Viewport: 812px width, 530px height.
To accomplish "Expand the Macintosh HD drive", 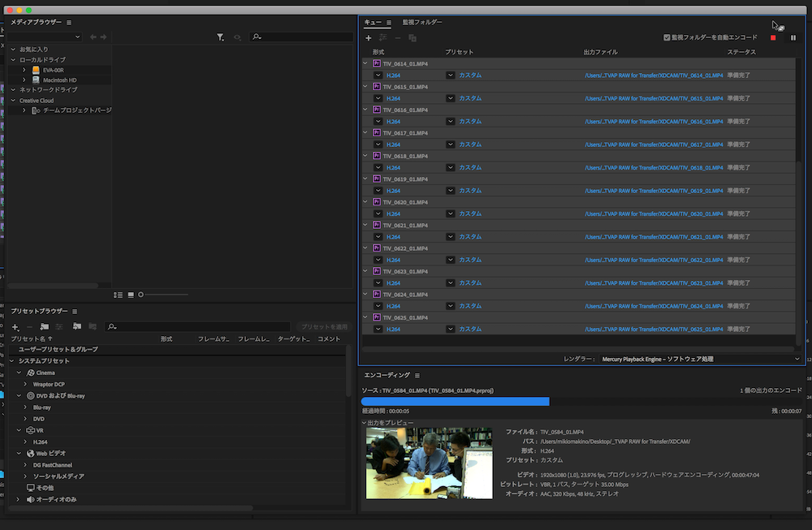I will point(25,80).
